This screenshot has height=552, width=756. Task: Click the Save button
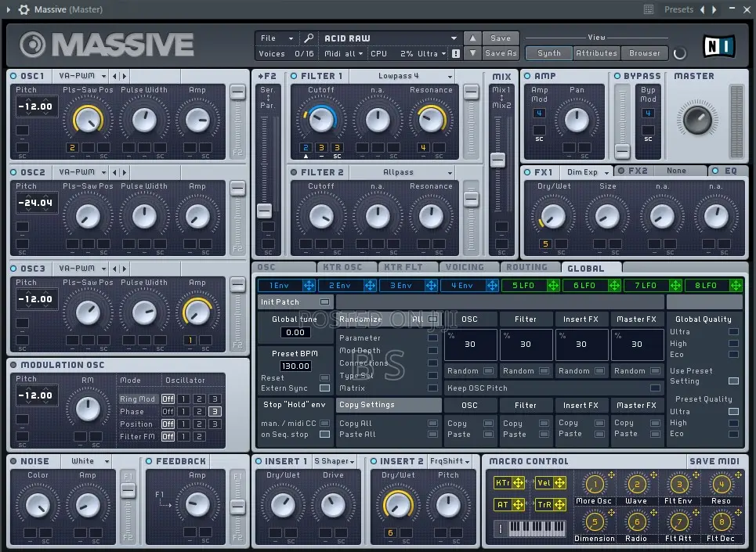click(501, 38)
